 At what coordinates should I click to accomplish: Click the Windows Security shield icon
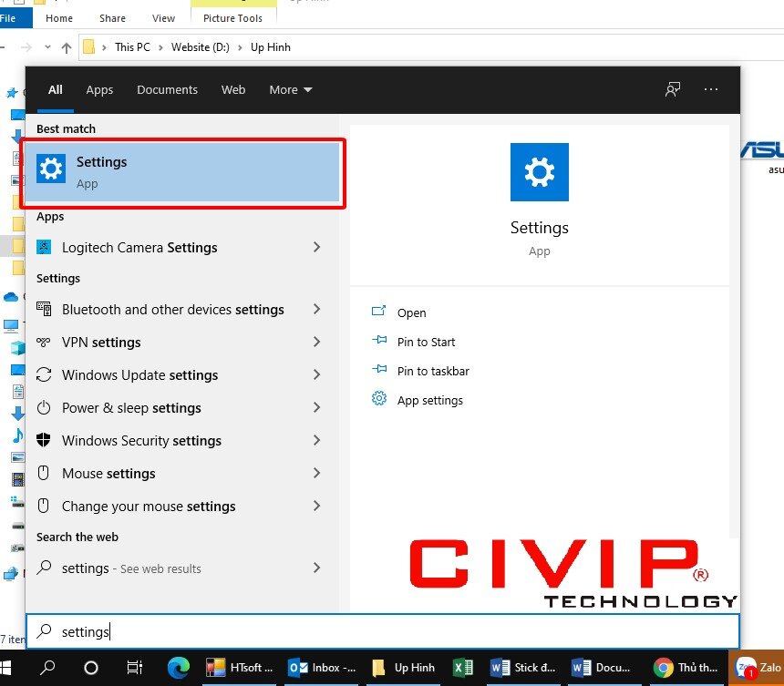pyautogui.click(x=44, y=440)
